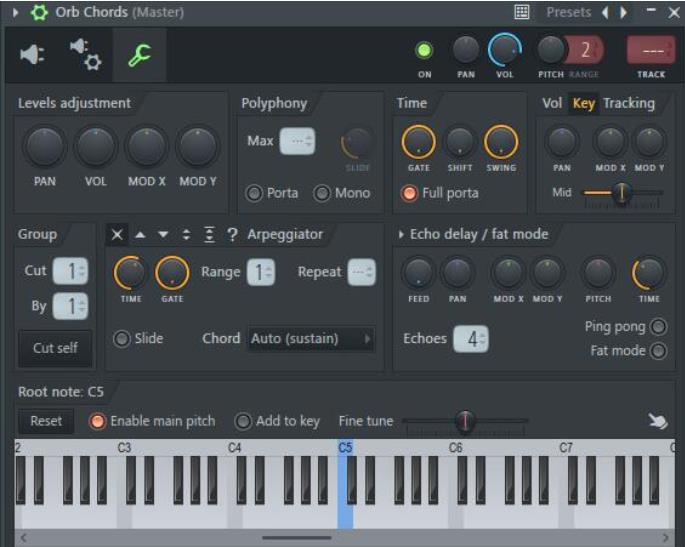Click the channel PITCH knob
This screenshot has height=547, width=685.
point(551,50)
